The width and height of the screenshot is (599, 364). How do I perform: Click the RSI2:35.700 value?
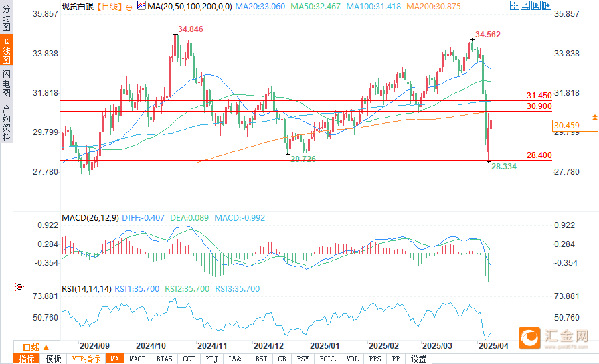[x=187, y=289]
